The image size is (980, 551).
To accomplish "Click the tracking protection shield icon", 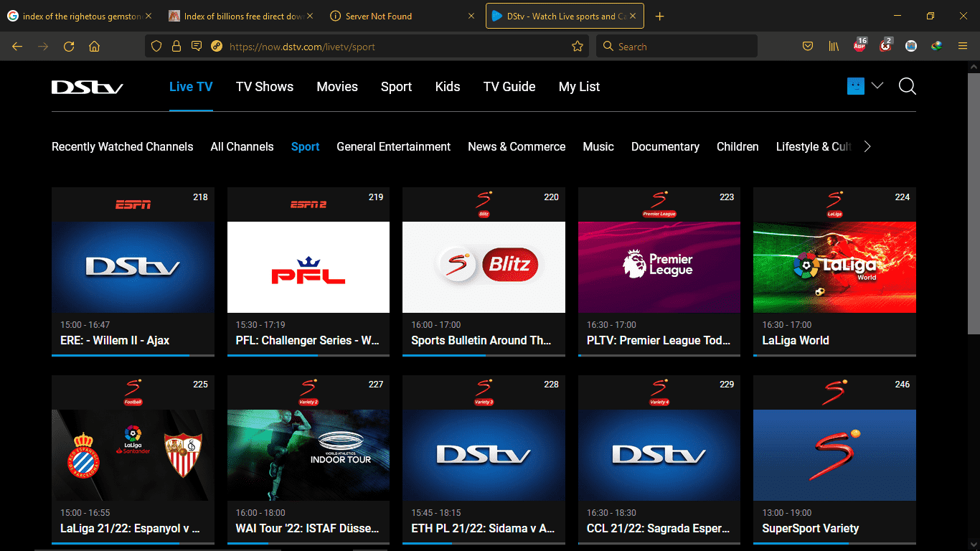I will click(x=156, y=47).
